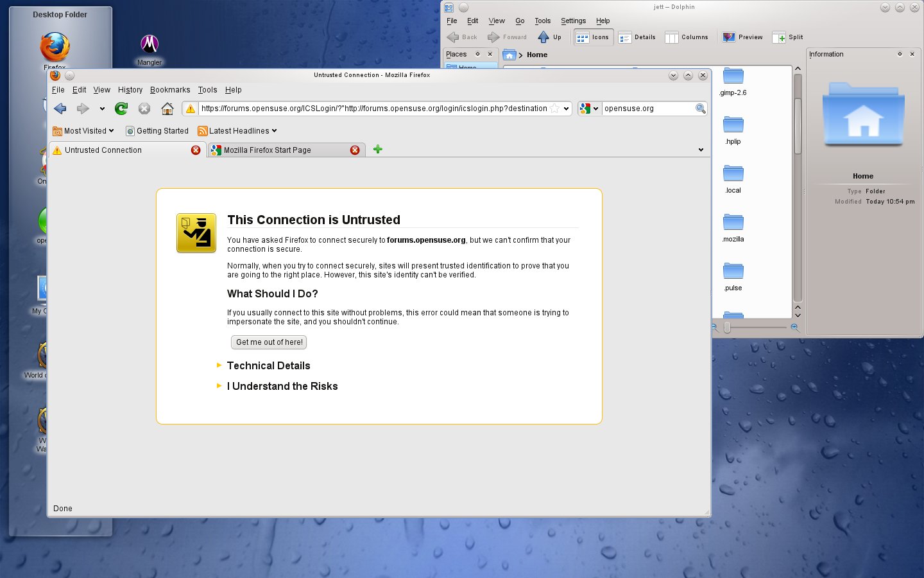Open the Getting Started bookmark
Image resolution: width=924 pixels, height=578 pixels.
(x=157, y=131)
